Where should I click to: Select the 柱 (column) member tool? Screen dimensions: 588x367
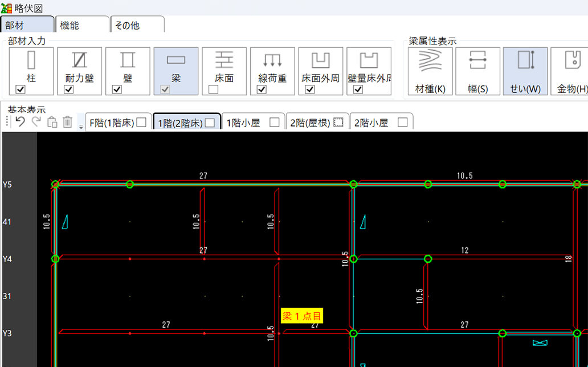coord(31,66)
